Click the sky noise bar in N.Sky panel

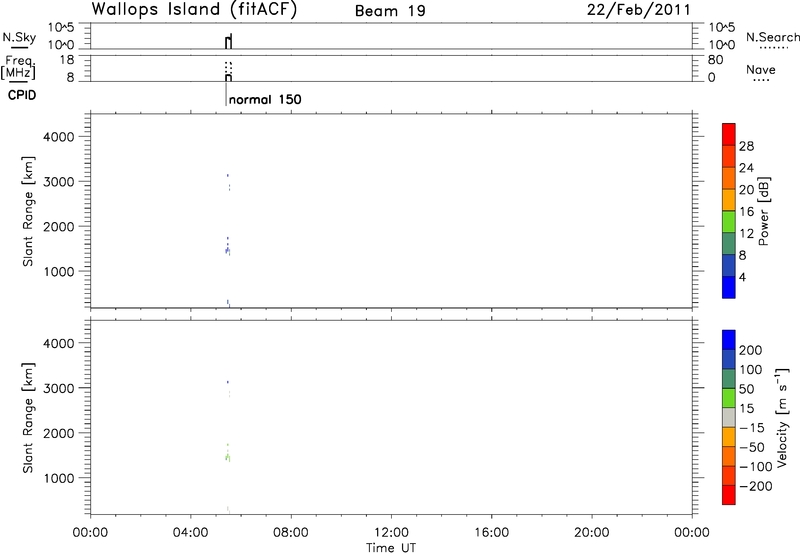(x=229, y=42)
